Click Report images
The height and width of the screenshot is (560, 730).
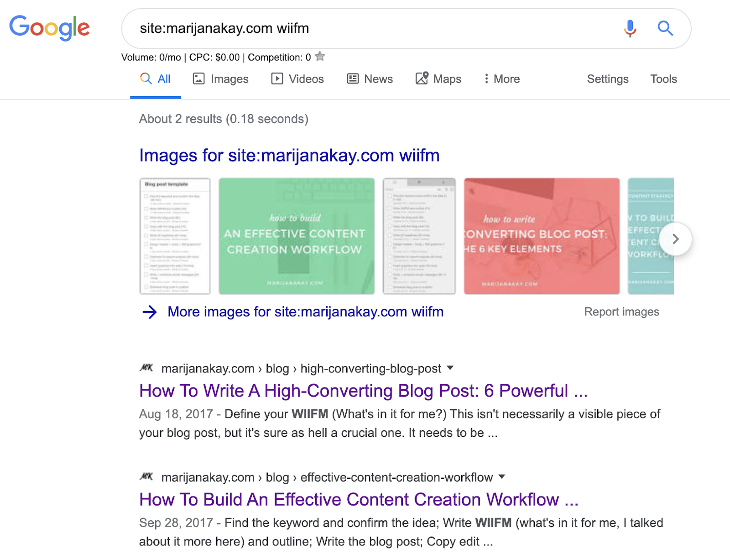(621, 312)
